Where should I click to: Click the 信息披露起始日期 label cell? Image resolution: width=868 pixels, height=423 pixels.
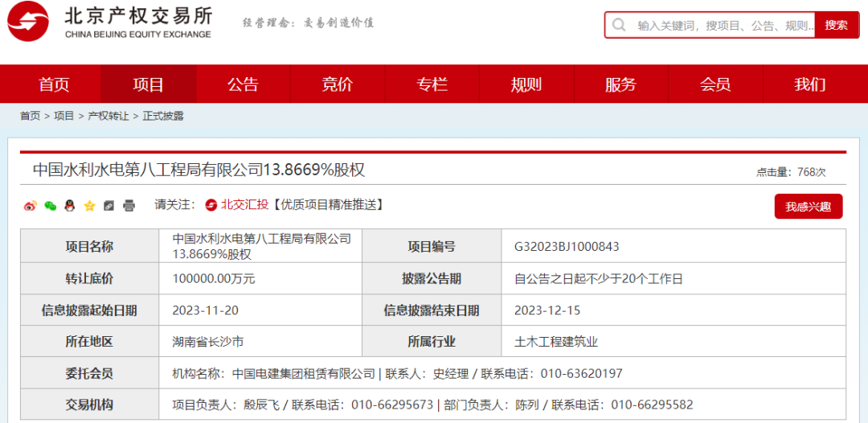point(90,310)
